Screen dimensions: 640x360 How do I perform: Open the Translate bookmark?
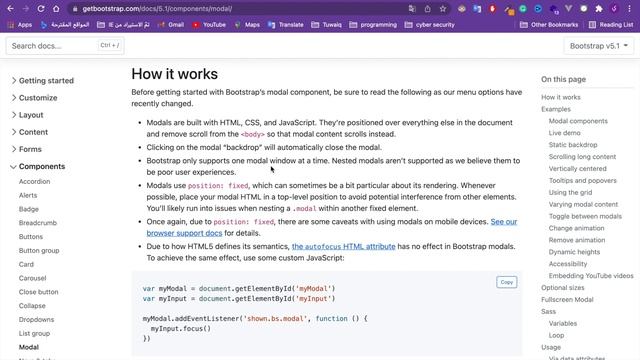pyautogui.click(x=286, y=25)
